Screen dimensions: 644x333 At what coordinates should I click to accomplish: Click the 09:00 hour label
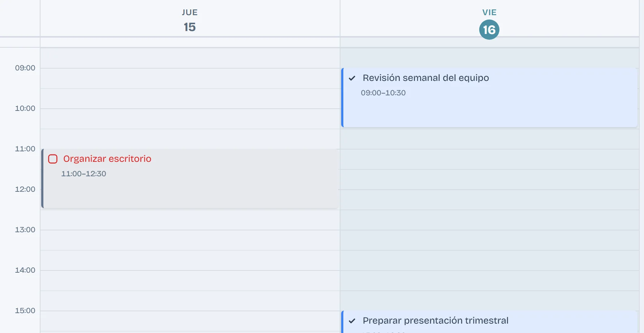coord(25,68)
